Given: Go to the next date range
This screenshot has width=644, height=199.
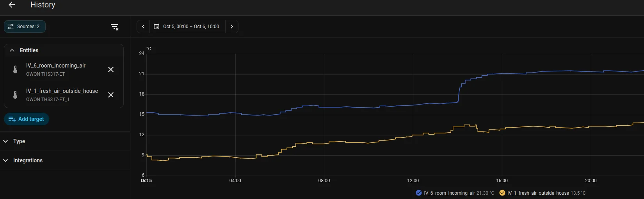Looking at the screenshot, I should (x=232, y=27).
